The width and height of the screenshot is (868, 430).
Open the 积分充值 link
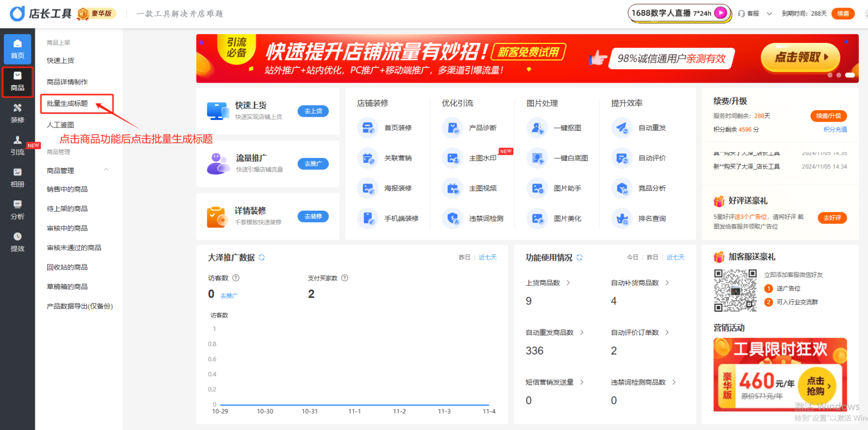[x=835, y=130]
